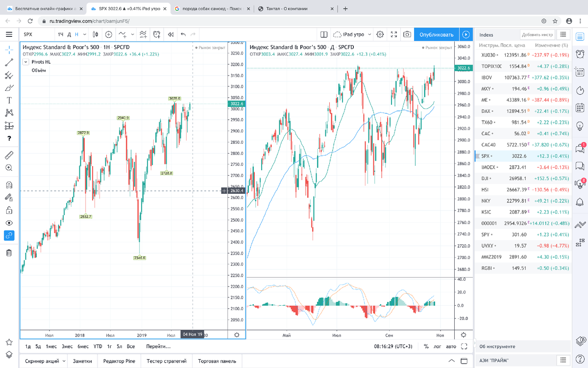Open the Торговая панель tab

(217, 361)
